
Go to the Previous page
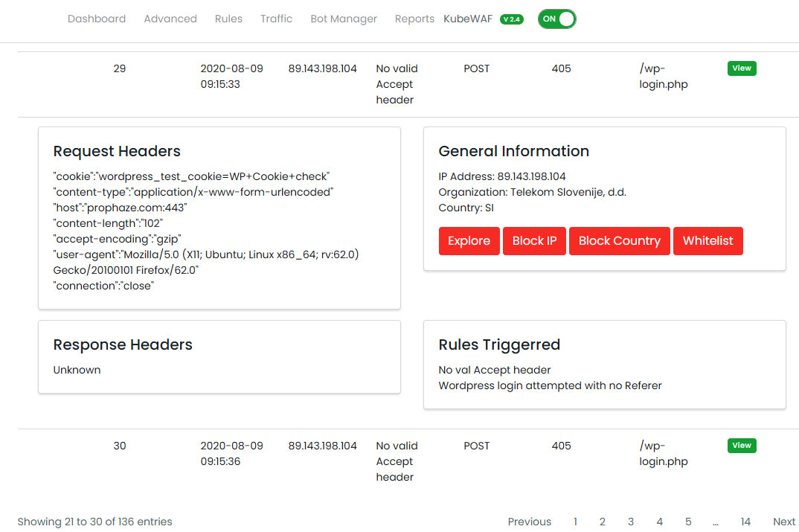530,522
